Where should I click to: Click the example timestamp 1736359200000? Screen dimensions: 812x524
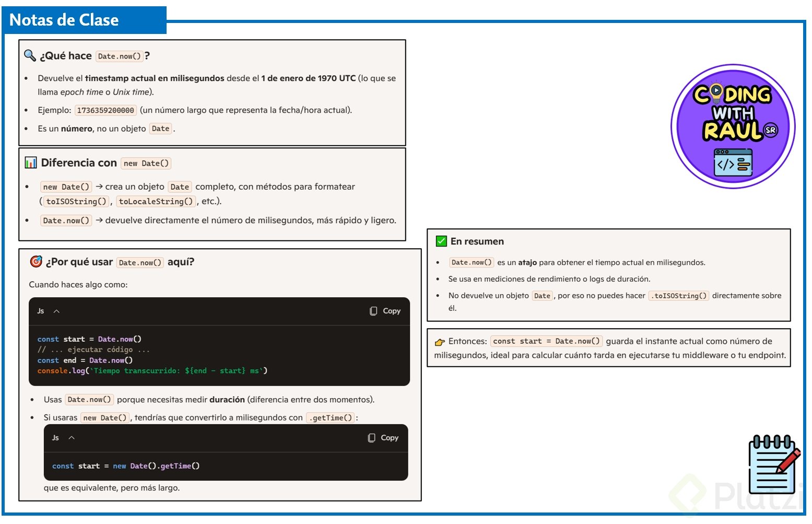pyautogui.click(x=105, y=110)
